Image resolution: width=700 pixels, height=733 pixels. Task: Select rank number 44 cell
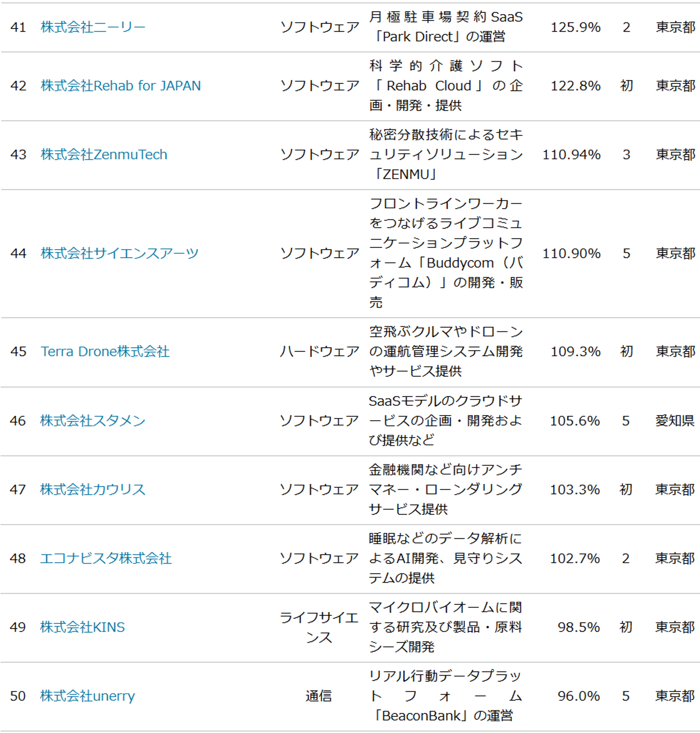point(18,254)
